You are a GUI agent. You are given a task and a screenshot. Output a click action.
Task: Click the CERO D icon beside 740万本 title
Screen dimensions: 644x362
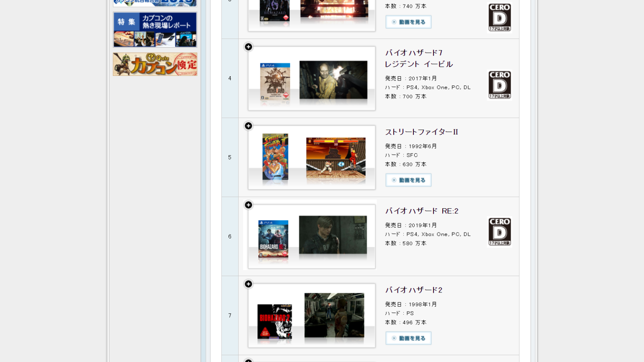[499, 17]
